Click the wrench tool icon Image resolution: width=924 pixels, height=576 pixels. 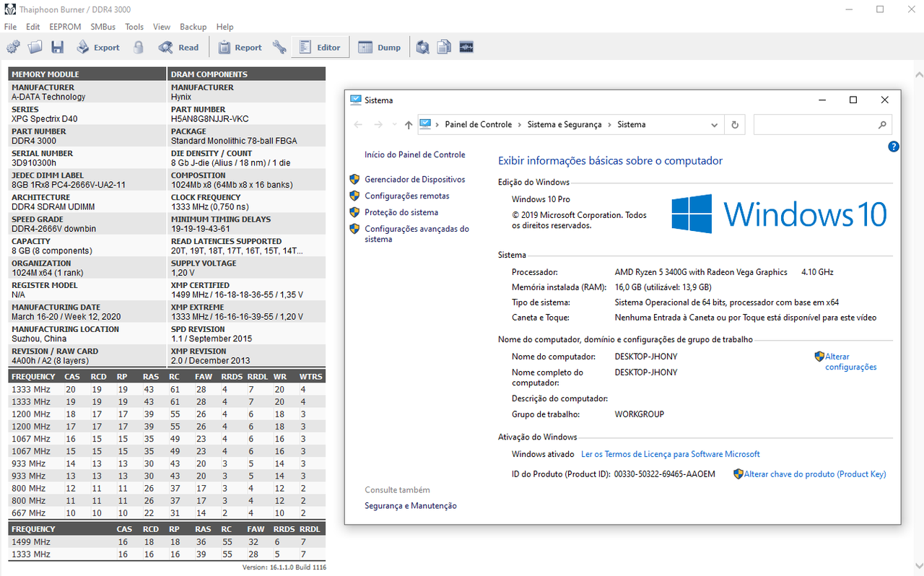[x=279, y=48]
